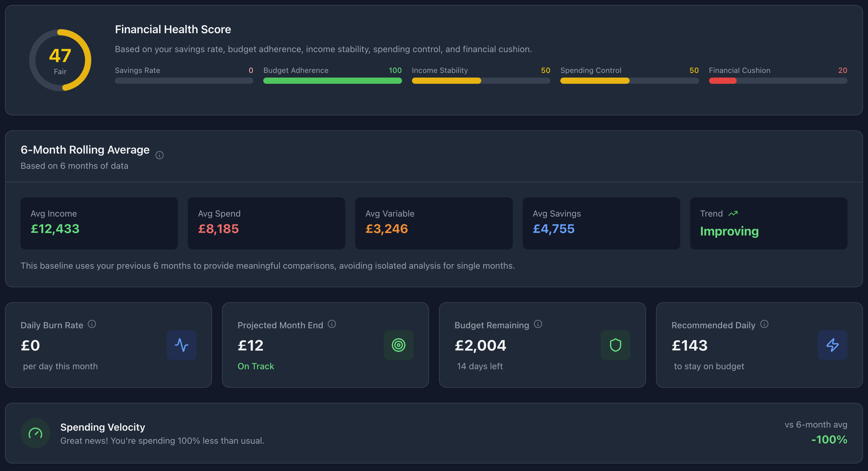Click the Improving trend indicator
This screenshot has height=471, width=868.
[x=729, y=231]
